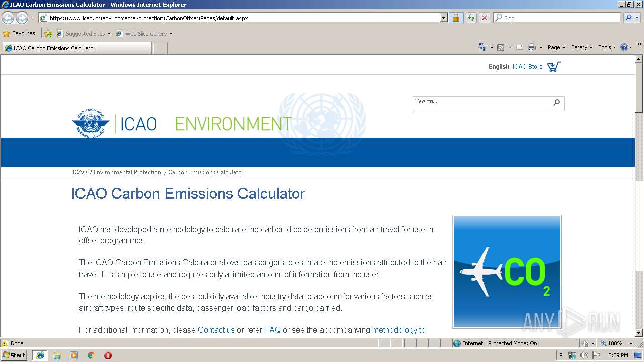Open the Favorites star button
Image resolution: width=644 pixels, height=362 pixels.
tap(7, 34)
